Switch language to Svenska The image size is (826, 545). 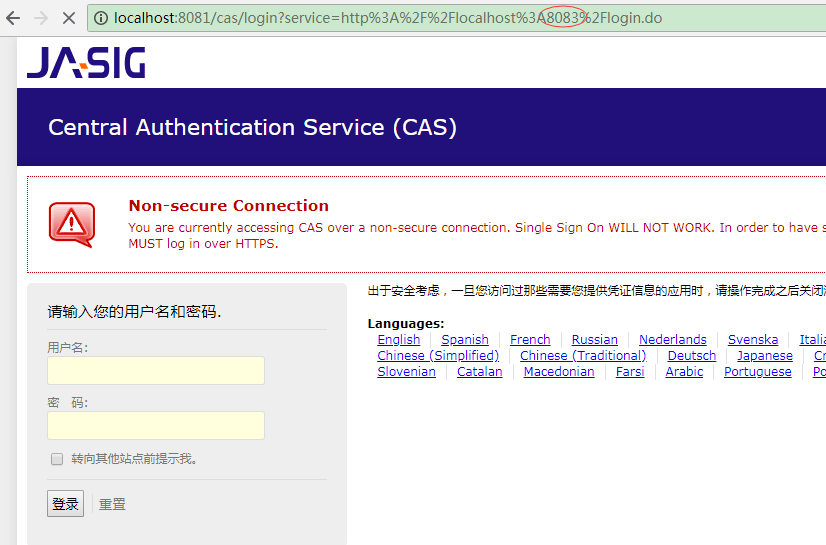(x=753, y=340)
